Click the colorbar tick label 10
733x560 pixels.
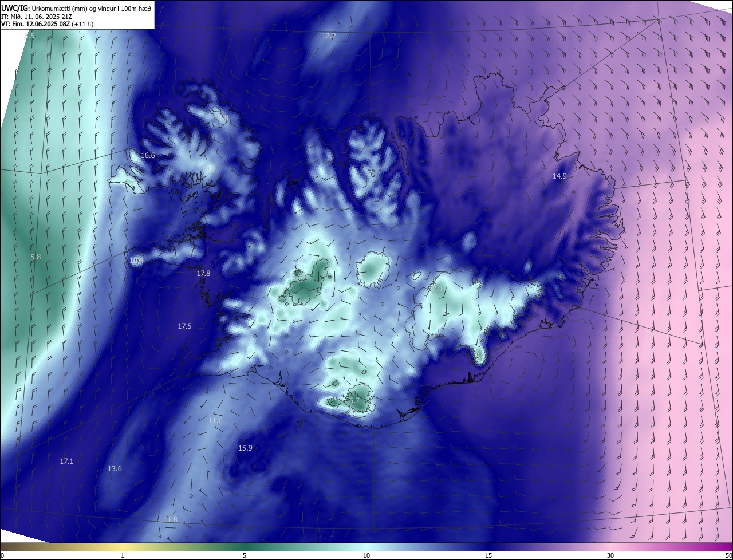tap(366, 555)
